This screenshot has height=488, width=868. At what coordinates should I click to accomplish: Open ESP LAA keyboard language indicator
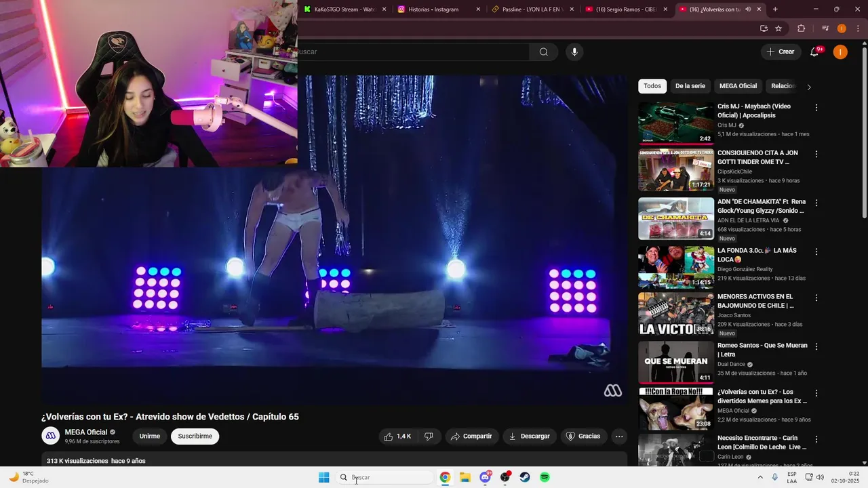[792, 477]
